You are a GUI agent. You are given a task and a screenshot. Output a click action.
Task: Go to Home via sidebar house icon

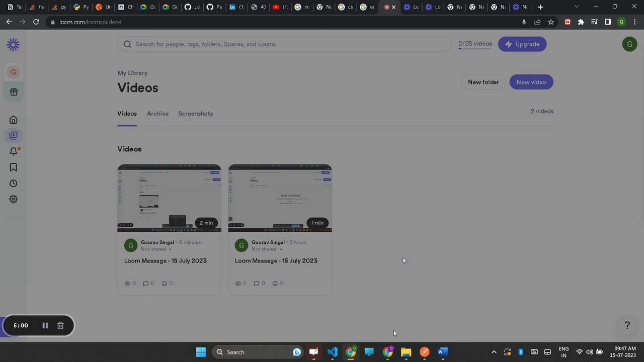[14, 120]
